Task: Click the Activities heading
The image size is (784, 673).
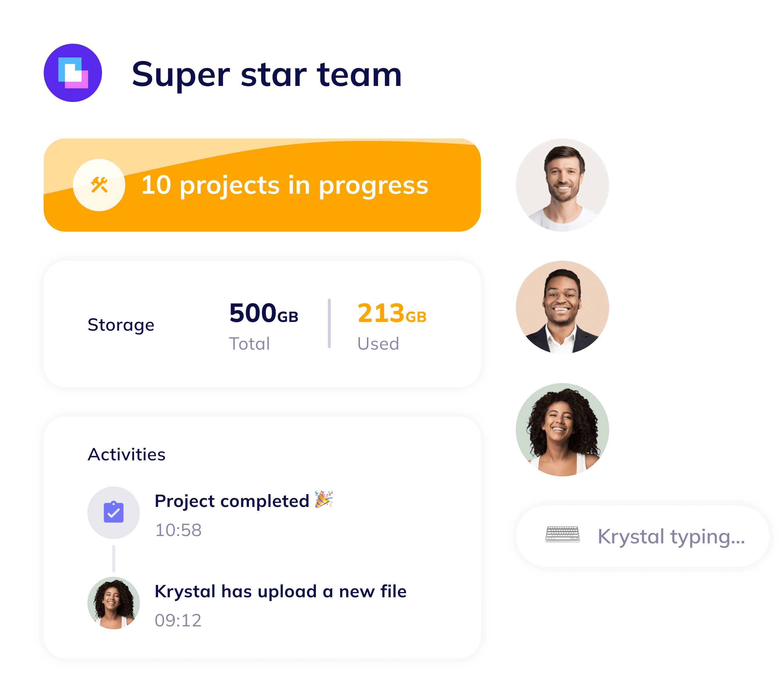Action: coord(127,454)
